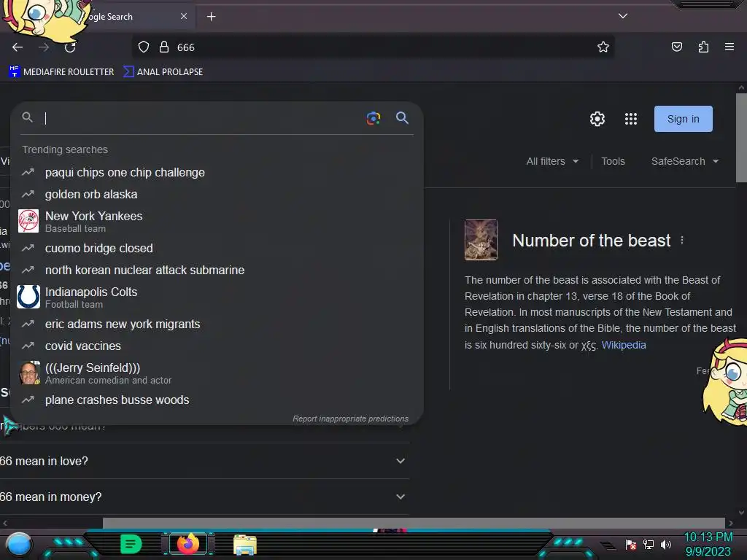Open Firefox hamburger application menu
The height and width of the screenshot is (560, 747).
point(729,47)
